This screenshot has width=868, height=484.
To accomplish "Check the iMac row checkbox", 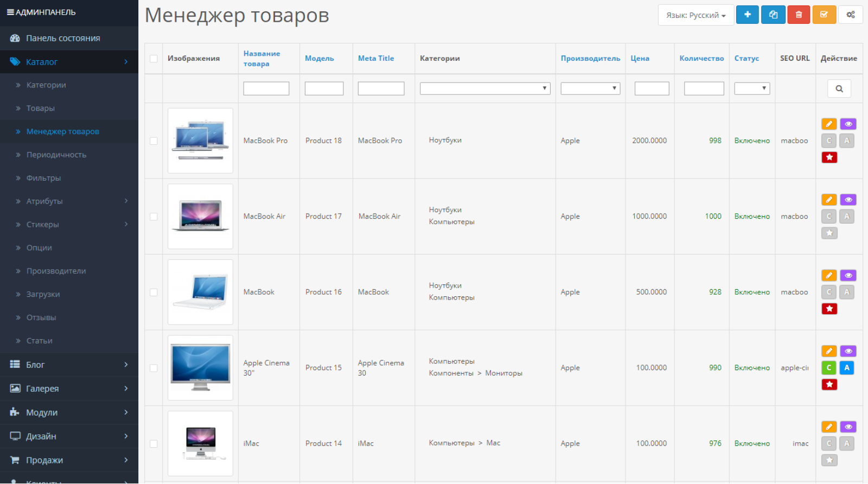I will (x=154, y=443).
